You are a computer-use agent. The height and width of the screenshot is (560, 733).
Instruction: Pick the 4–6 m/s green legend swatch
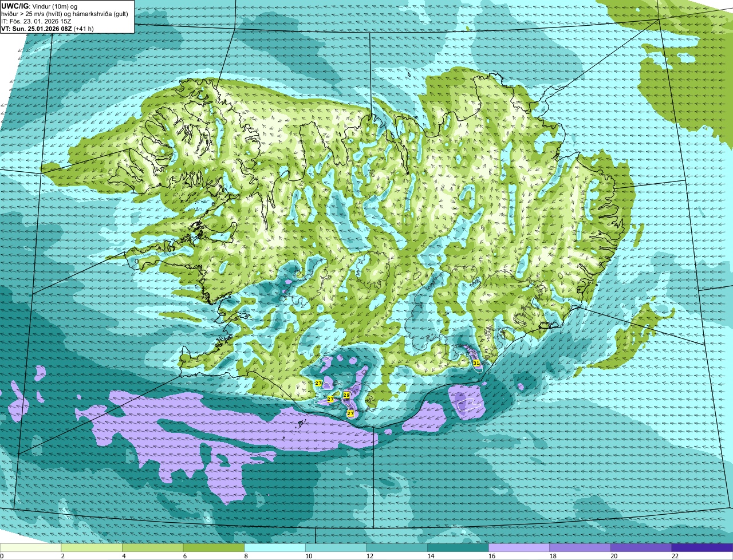(x=152, y=548)
